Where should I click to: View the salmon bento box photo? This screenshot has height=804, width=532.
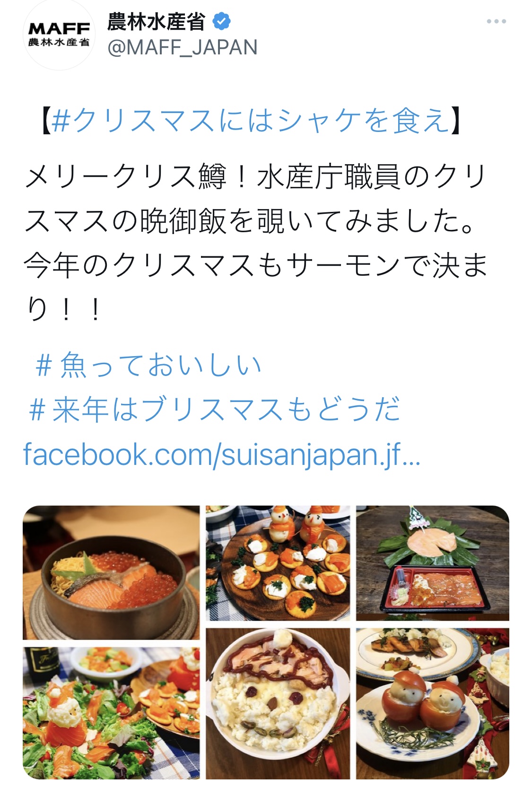(433, 563)
